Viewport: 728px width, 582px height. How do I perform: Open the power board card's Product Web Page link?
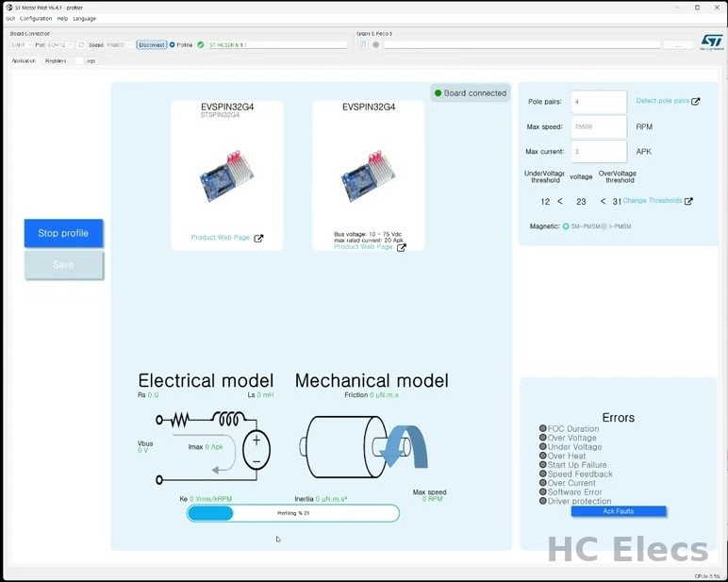tap(364, 246)
